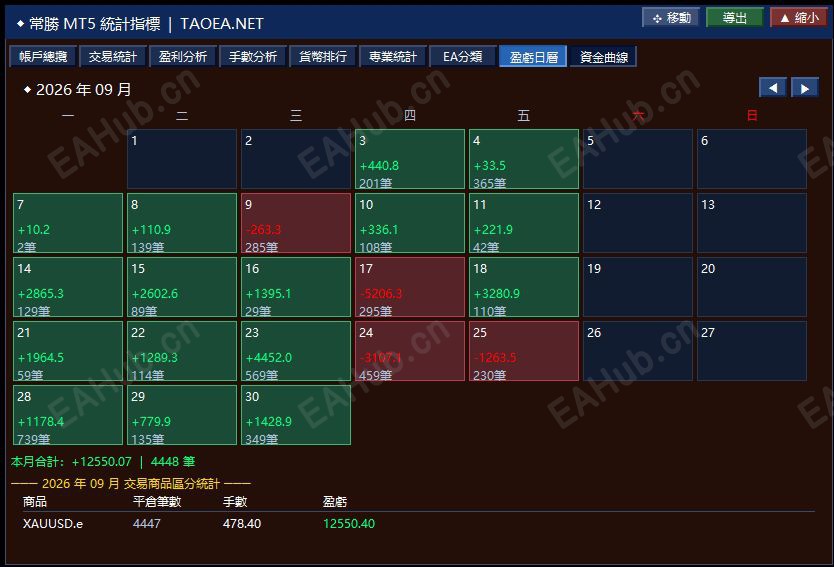Click the 本月合計 +12550.07 total text

point(71,462)
